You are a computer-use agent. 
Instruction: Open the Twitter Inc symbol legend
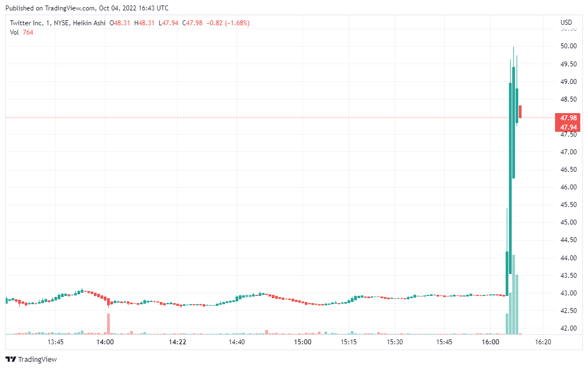click(58, 23)
